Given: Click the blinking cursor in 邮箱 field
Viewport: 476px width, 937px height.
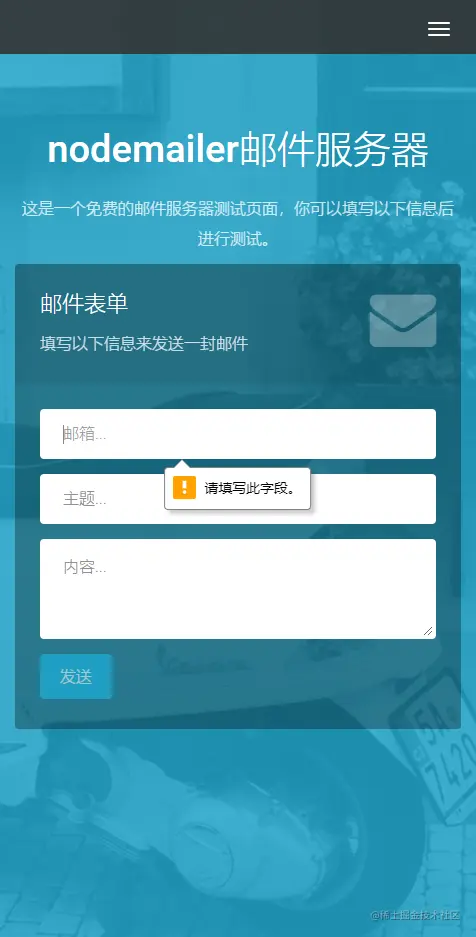Looking at the screenshot, I should coord(63,434).
